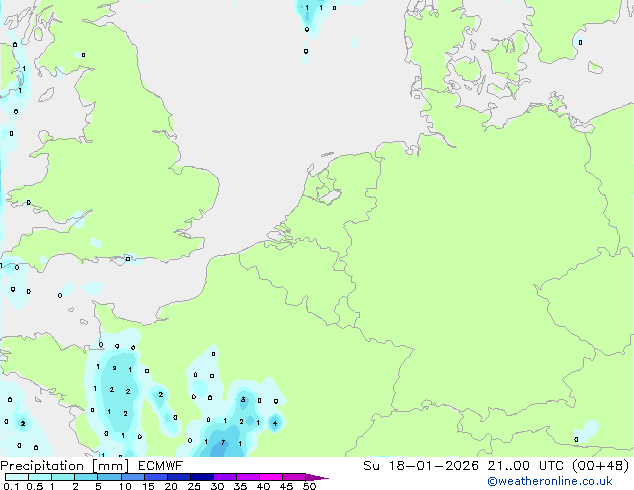Click the '0.5' legend scale label

click(35, 486)
